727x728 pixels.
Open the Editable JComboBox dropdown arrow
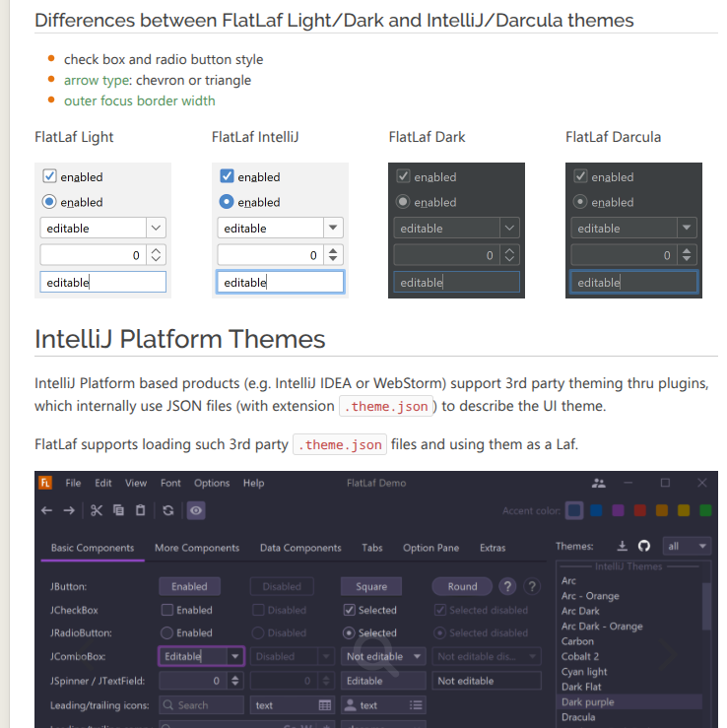[x=234, y=656]
